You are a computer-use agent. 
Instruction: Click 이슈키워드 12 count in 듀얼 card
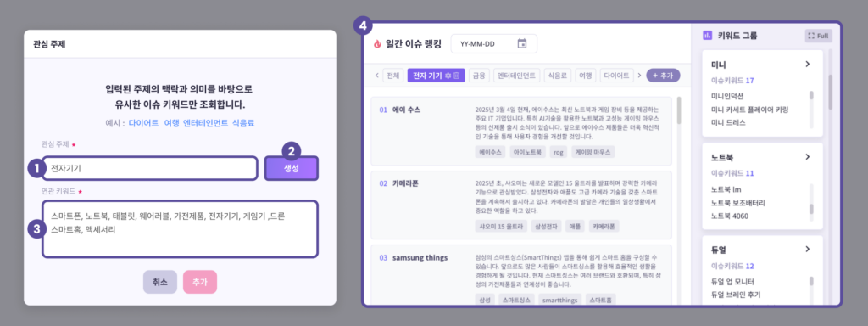(732, 266)
